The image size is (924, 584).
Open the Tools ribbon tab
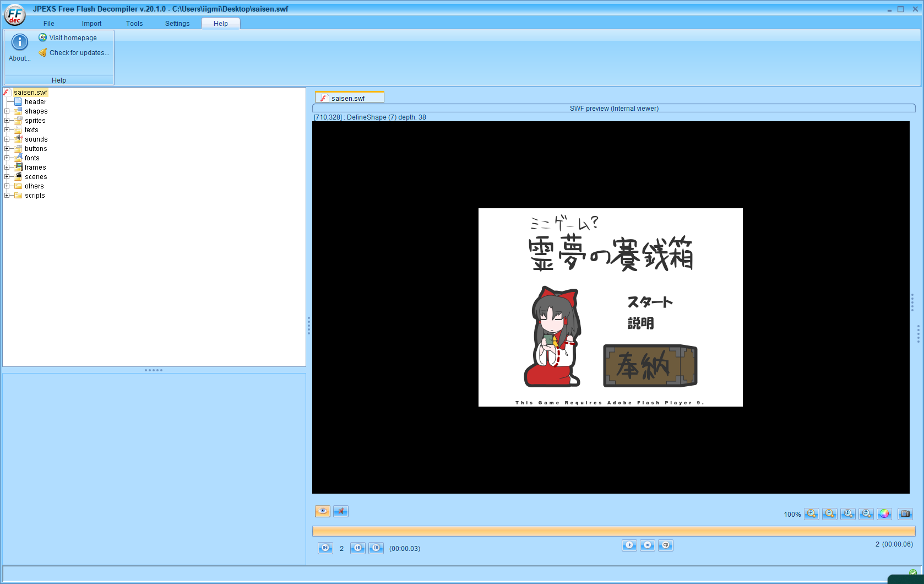(134, 23)
